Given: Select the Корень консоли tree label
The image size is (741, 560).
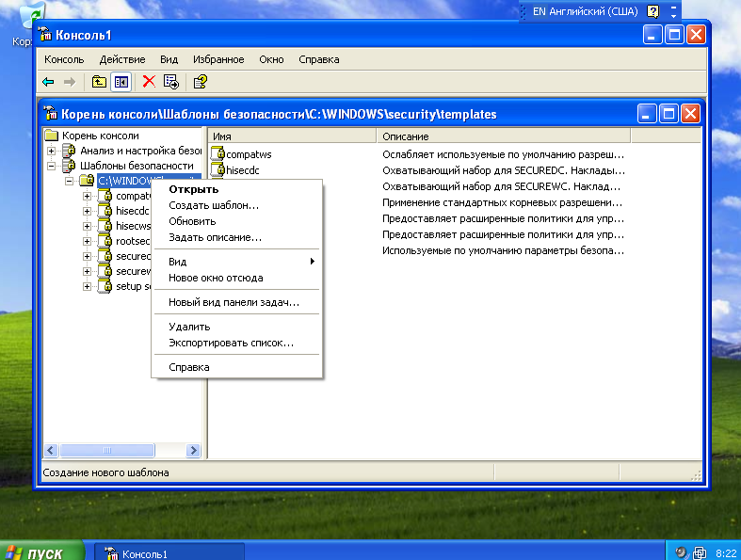Looking at the screenshot, I should pos(101,136).
